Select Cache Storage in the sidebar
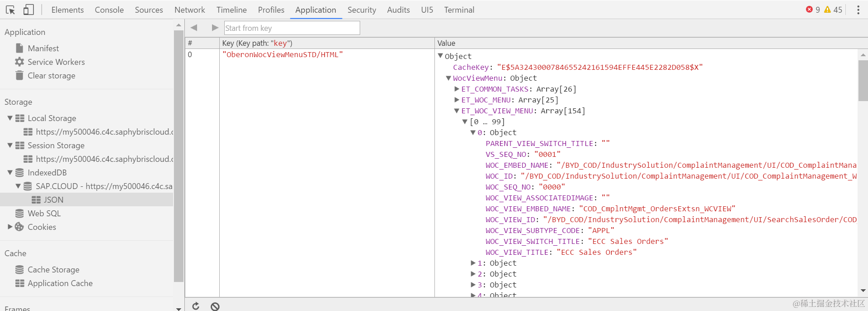The image size is (868, 311). click(x=53, y=269)
